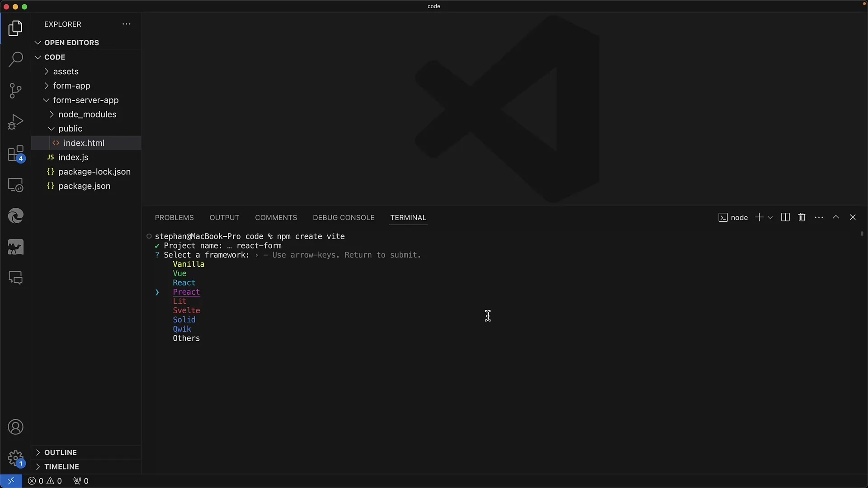This screenshot has height=488, width=868.
Task: Click the new terminal plus icon
Action: click(x=759, y=217)
